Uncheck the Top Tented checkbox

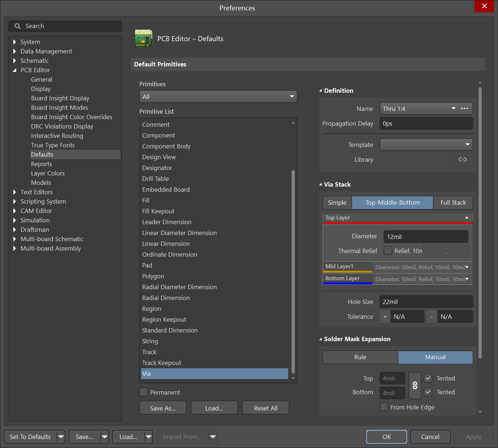(428, 378)
